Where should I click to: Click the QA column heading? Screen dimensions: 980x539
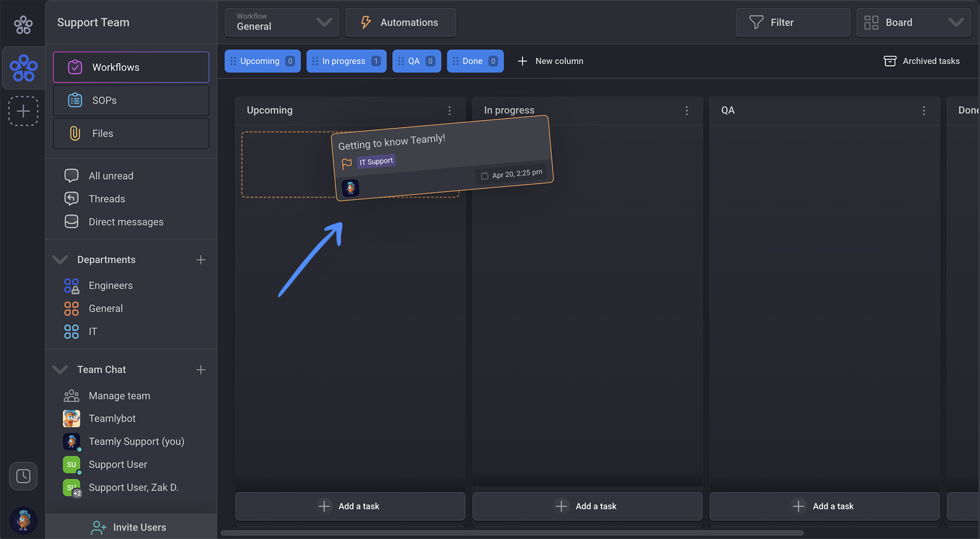[x=727, y=110]
